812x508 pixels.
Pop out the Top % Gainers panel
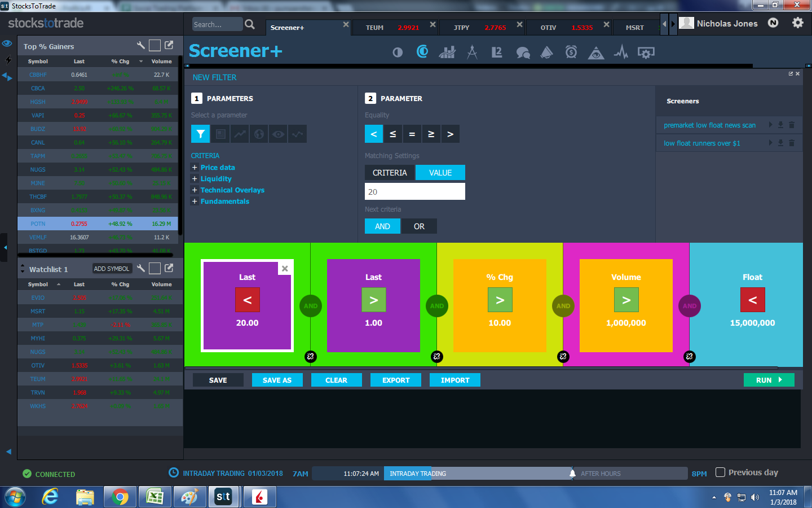pyautogui.click(x=169, y=45)
